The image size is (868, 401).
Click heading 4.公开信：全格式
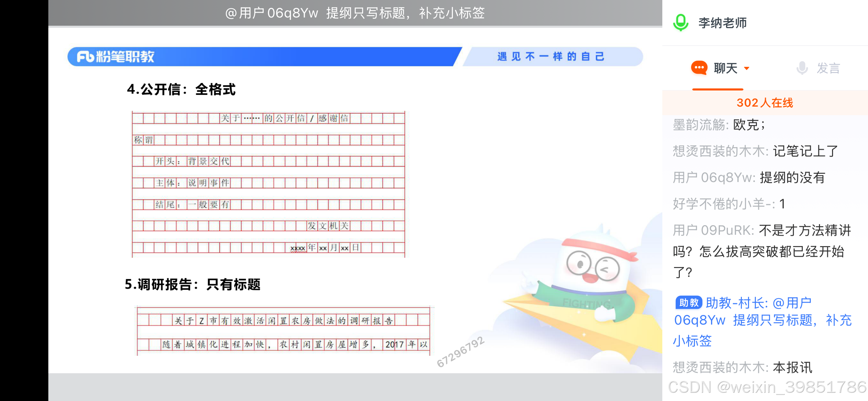point(181,89)
